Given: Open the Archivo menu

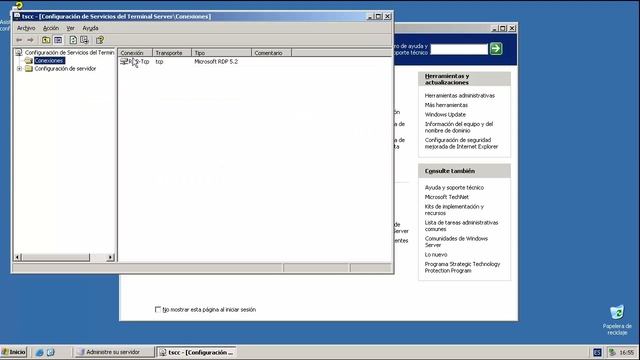Looking at the screenshot, I should click(26, 28).
